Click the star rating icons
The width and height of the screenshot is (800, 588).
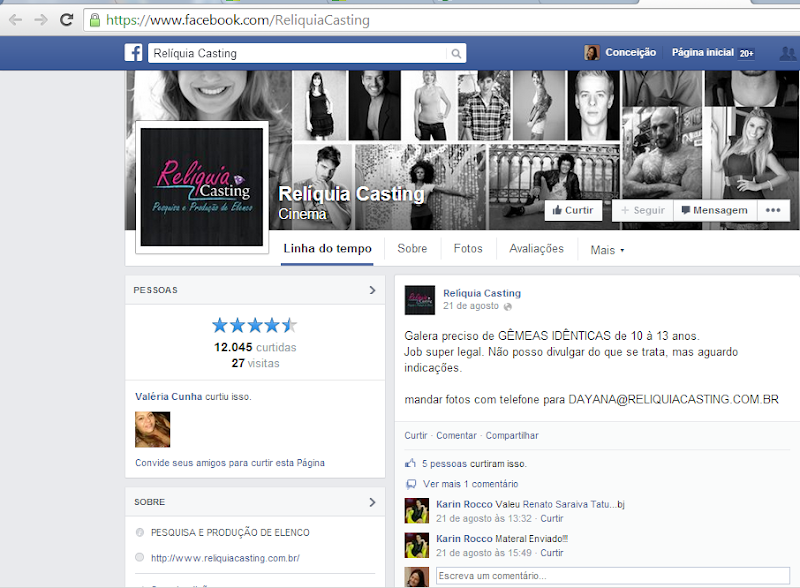pyautogui.click(x=254, y=325)
